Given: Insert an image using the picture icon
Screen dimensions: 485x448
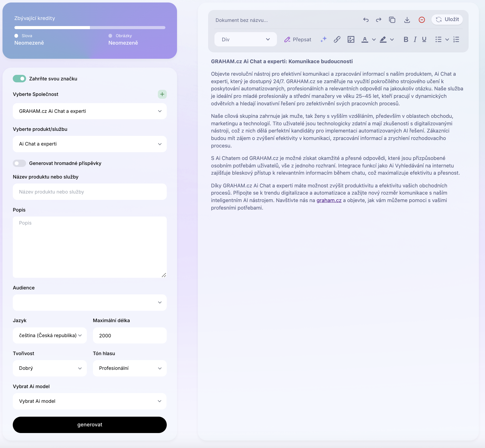Looking at the screenshot, I should [x=351, y=39].
